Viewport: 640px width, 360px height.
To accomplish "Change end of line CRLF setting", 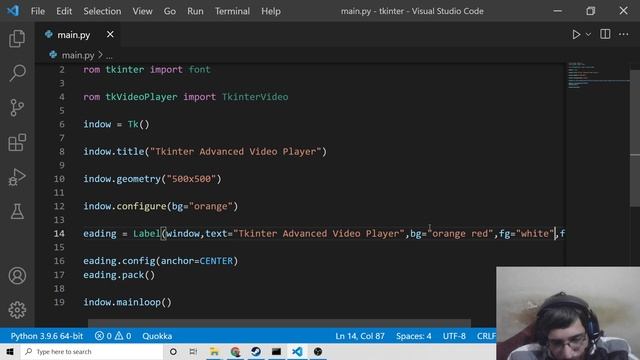I will [486, 336].
